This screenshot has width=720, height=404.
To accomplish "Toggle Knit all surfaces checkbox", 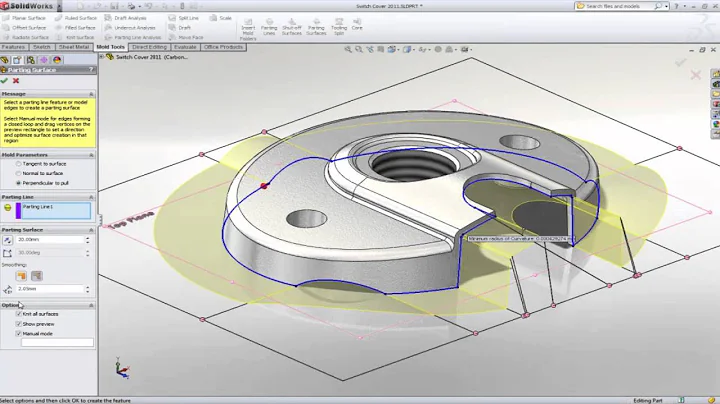I will [19, 314].
